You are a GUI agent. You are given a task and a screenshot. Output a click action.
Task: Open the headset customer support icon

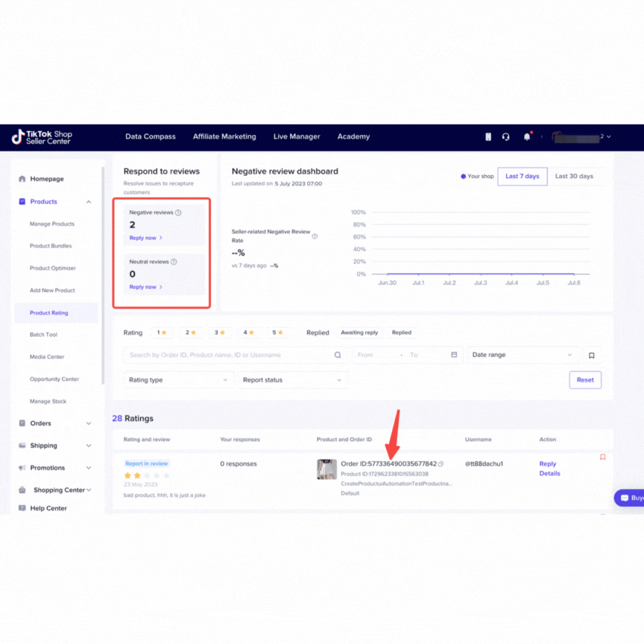[505, 136]
